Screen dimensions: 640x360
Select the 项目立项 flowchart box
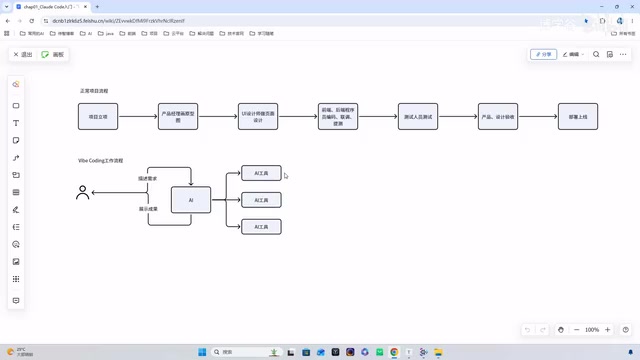(x=98, y=117)
